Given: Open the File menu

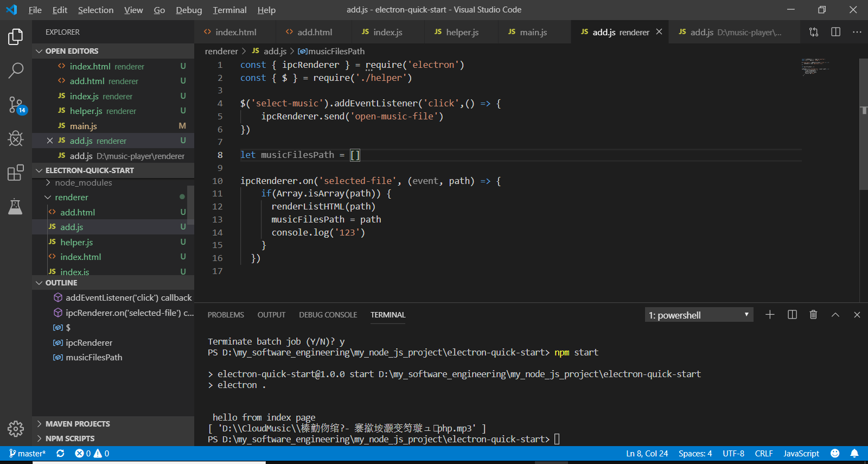Looking at the screenshot, I should coord(35,10).
